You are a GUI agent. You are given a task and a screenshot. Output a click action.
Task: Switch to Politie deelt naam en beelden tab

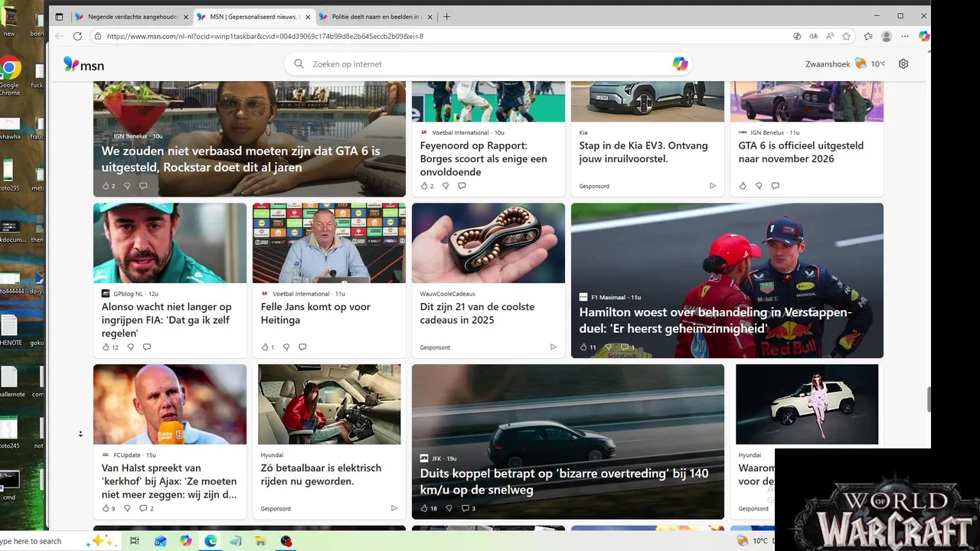coord(377,16)
